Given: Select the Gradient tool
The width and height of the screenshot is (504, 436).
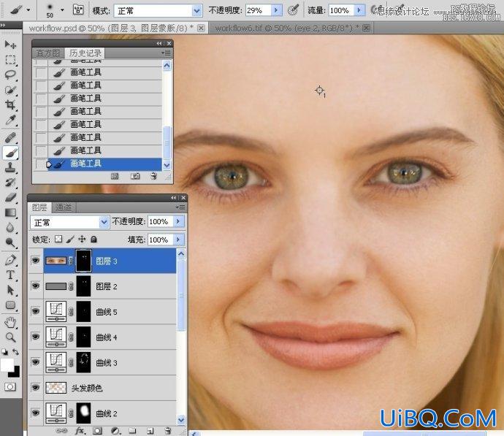Looking at the screenshot, I should [x=10, y=213].
